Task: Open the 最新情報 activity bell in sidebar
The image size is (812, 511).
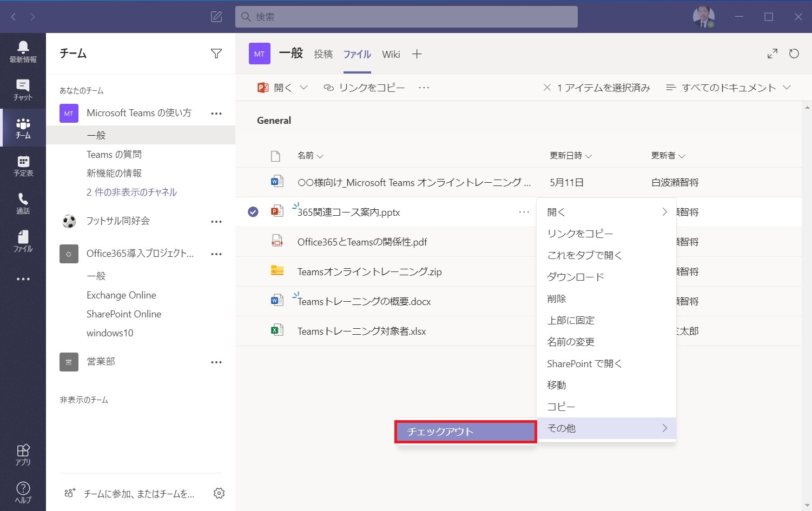Action: click(23, 52)
